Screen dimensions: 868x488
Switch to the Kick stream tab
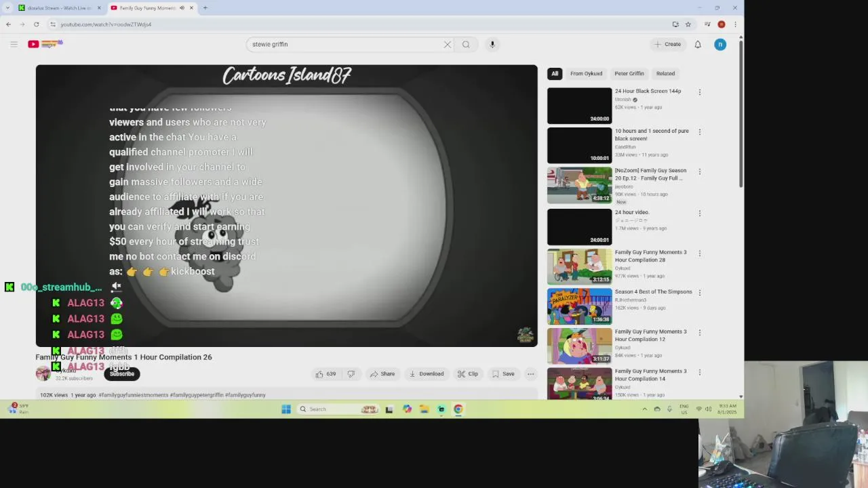point(60,8)
